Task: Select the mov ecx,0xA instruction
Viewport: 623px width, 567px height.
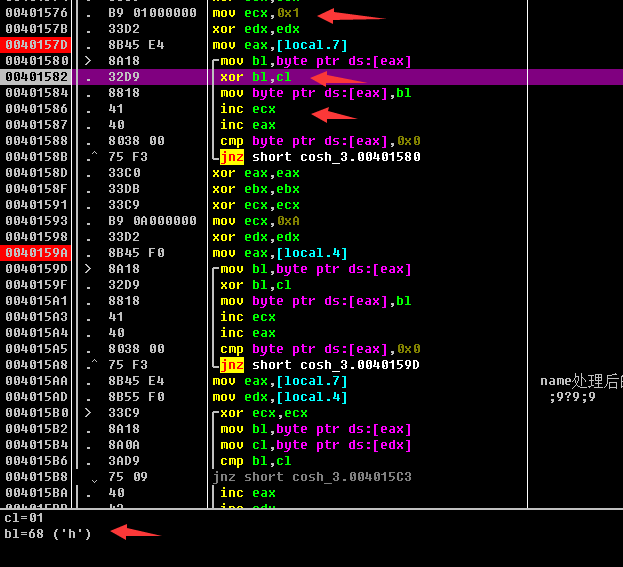Action: pyautogui.click(x=257, y=221)
